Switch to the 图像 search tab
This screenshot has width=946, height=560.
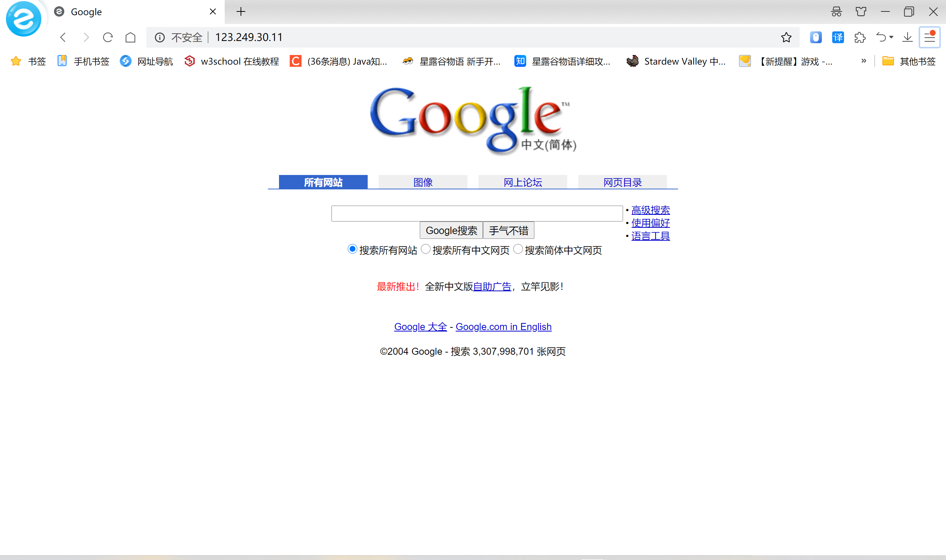tap(423, 182)
